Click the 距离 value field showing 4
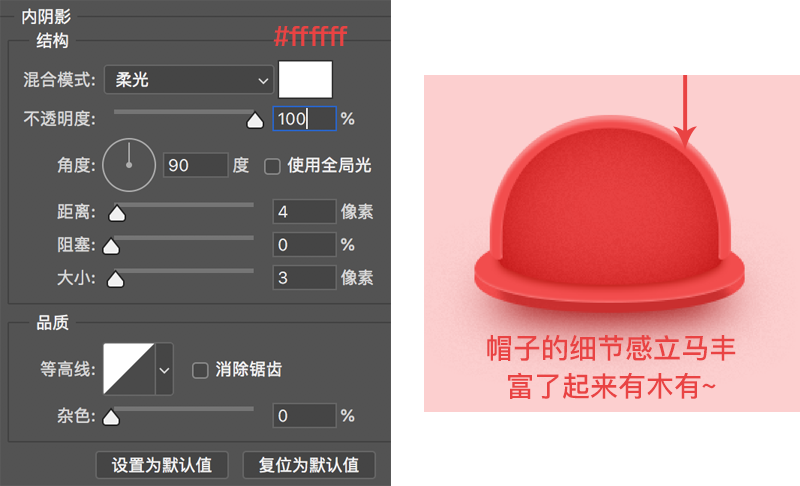800x486 pixels. pyautogui.click(x=304, y=212)
